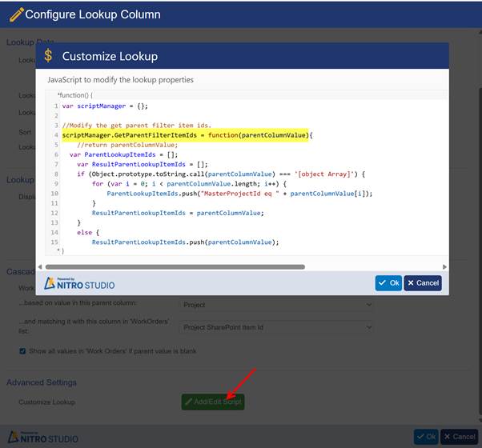Viewport: 482px width, 448px height.
Task: Click the horizontal scrollbar thumb under the code
Action: coord(175,266)
